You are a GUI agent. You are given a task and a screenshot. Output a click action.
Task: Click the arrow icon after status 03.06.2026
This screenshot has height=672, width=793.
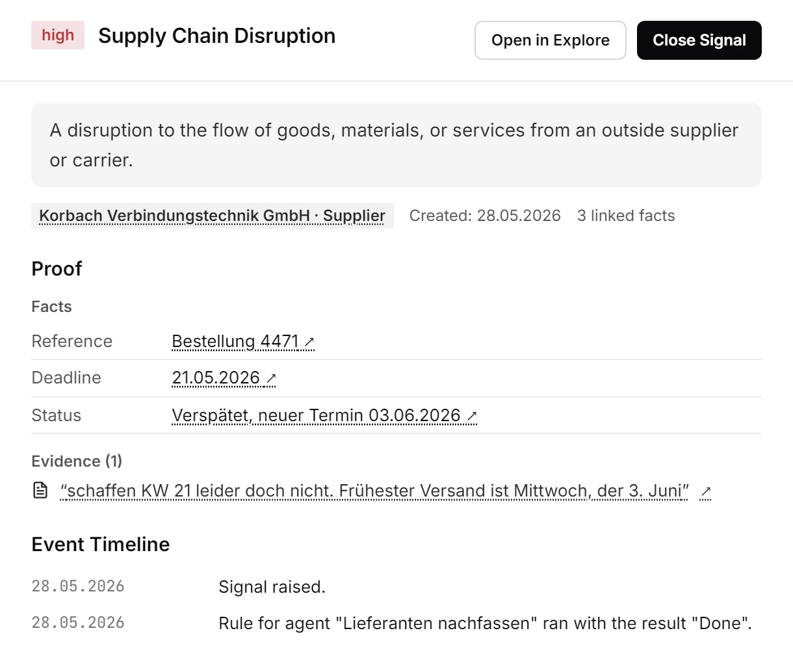coord(472,416)
